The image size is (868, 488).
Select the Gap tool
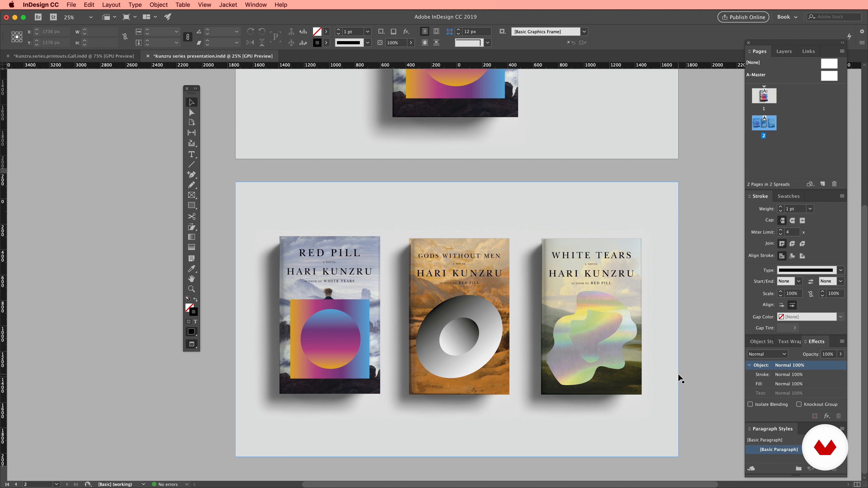click(191, 133)
